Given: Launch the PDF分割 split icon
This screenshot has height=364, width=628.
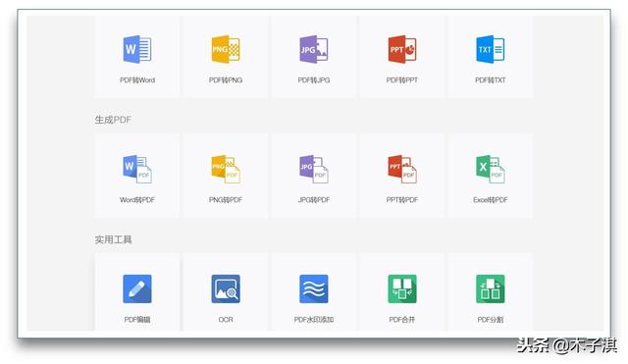Looking at the screenshot, I should (491, 288).
